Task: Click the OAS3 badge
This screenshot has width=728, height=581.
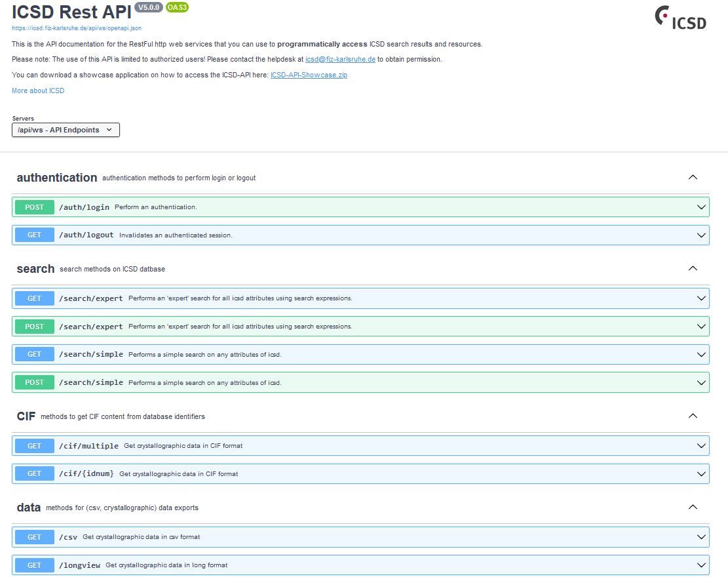Action: pos(177,7)
